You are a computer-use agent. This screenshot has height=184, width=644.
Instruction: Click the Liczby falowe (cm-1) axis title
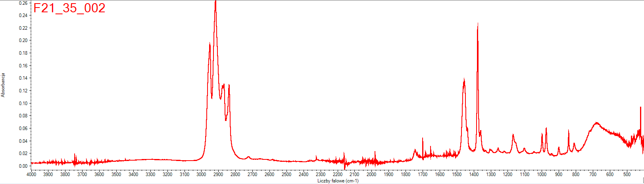(x=338, y=181)
